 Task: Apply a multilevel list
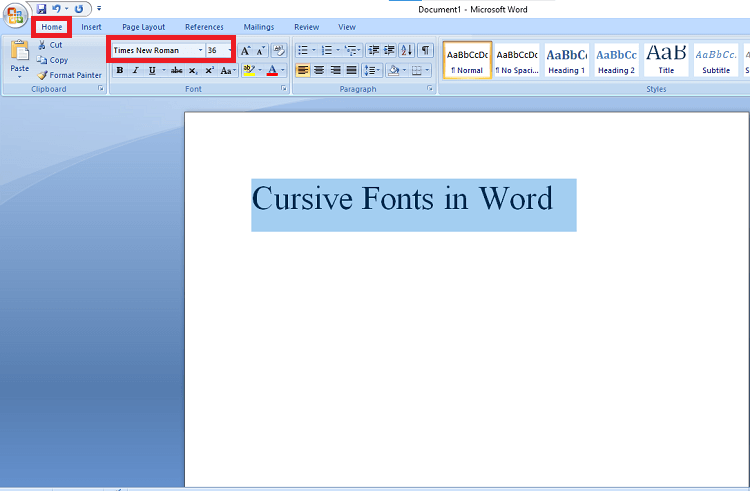[x=351, y=50]
